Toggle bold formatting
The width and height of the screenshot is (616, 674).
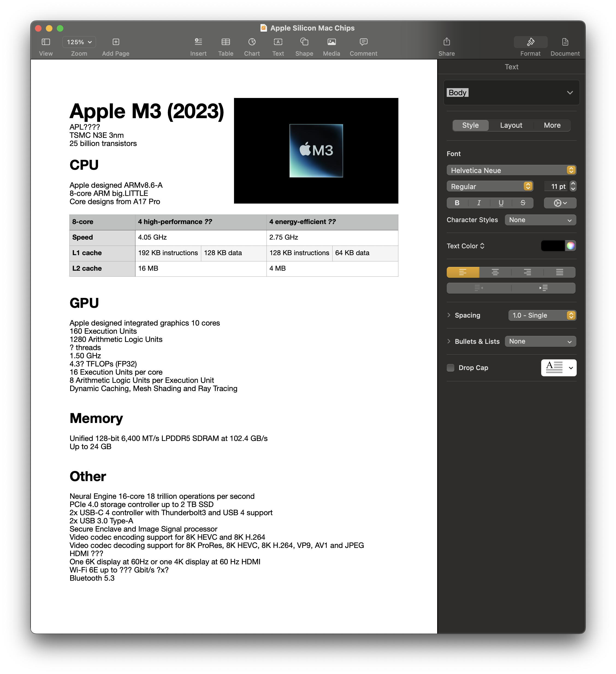click(x=457, y=203)
